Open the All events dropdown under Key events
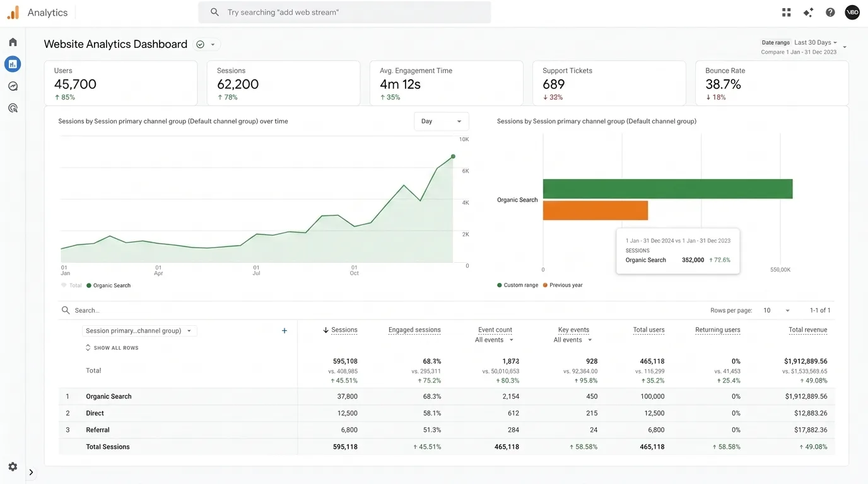Image resolution: width=868 pixels, height=484 pixels. pos(573,340)
